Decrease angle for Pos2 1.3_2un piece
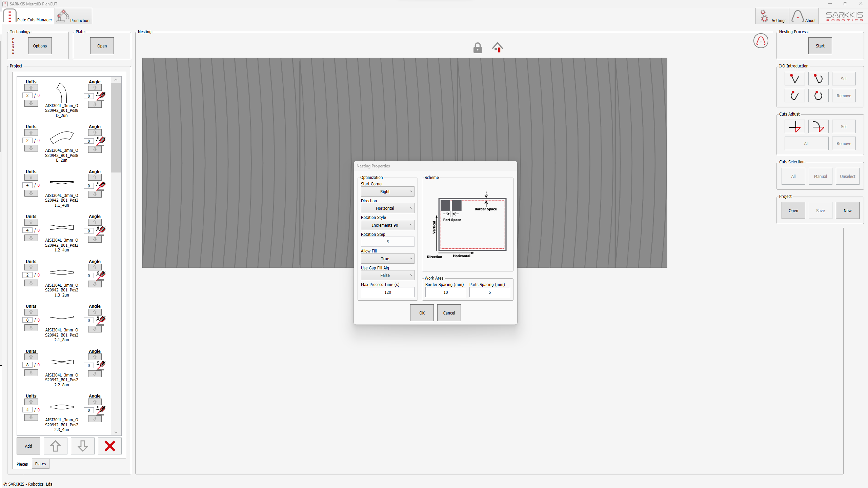 (x=95, y=284)
